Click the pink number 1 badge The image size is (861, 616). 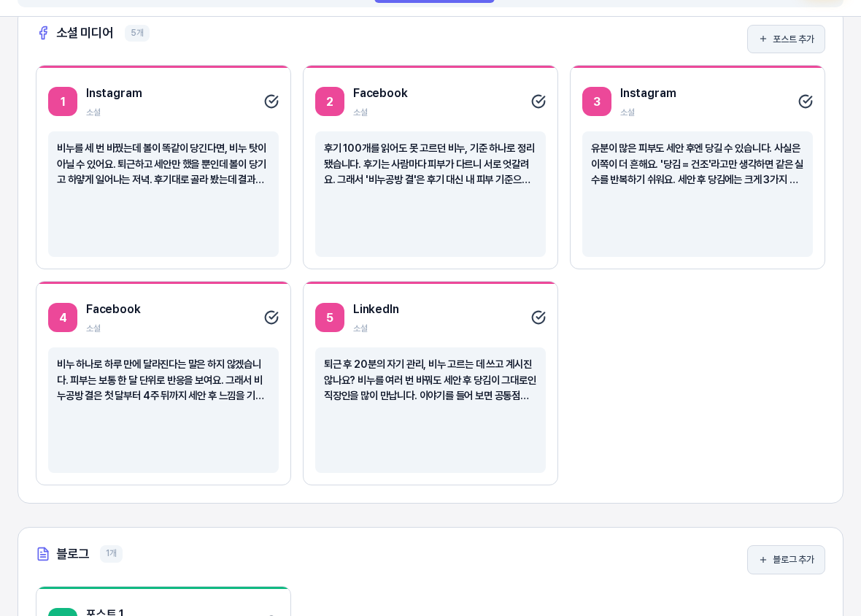point(63,101)
